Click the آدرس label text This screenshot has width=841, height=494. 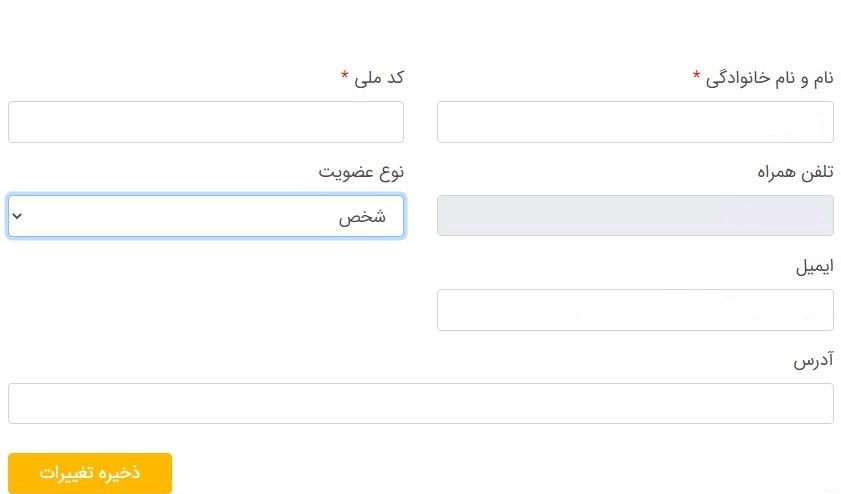coord(814,360)
